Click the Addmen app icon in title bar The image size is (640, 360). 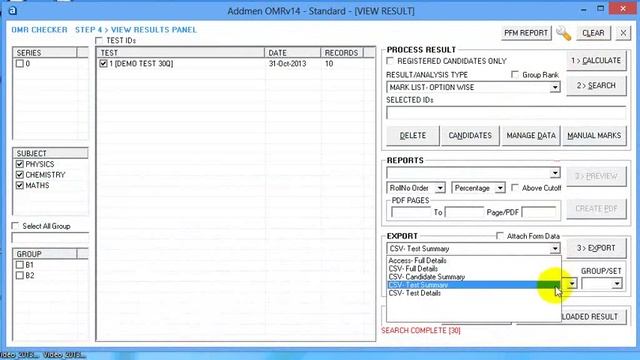(12, 11)
